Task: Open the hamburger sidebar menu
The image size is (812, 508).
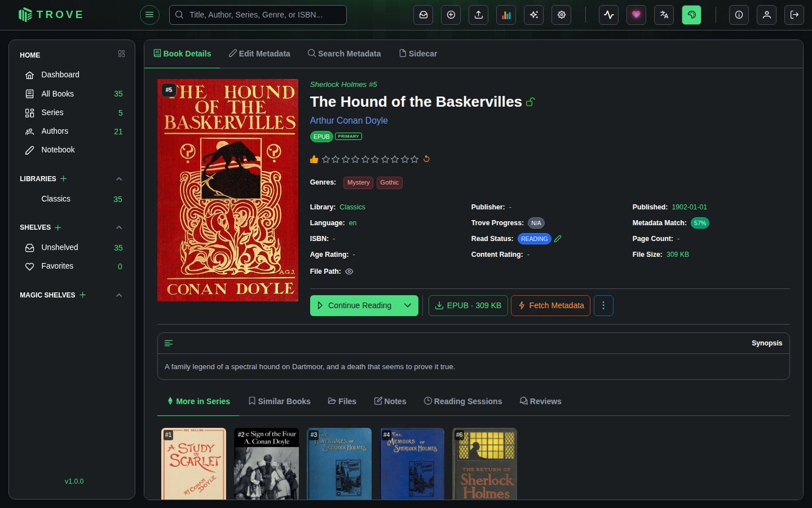Action: coord(149,15)
